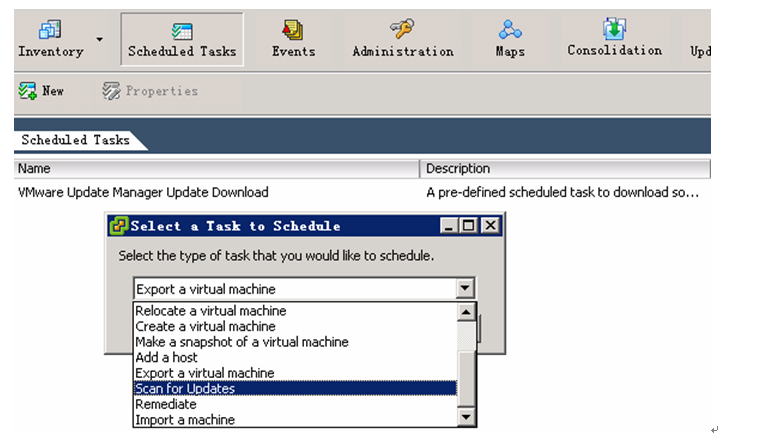The width and height of the screenshot is (771, 446).
Task: Select the Scheduled Tasks tab
Action: coord(75,140)
